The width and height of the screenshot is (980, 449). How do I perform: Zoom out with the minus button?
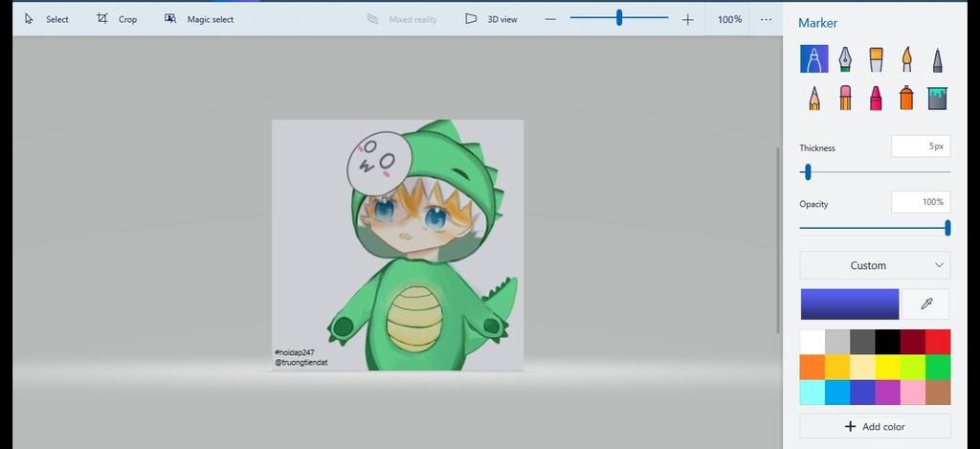coord(550,19)
